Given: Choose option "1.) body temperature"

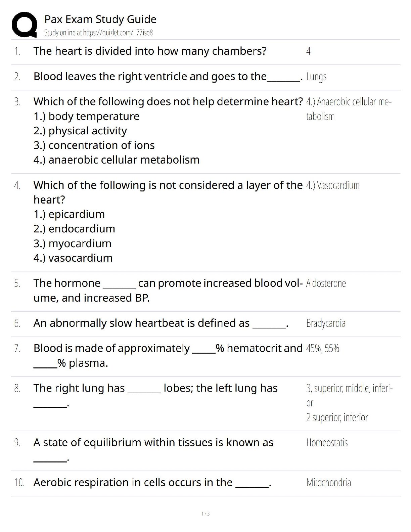Looking at the screenshot, I should (x=86, y=116).
